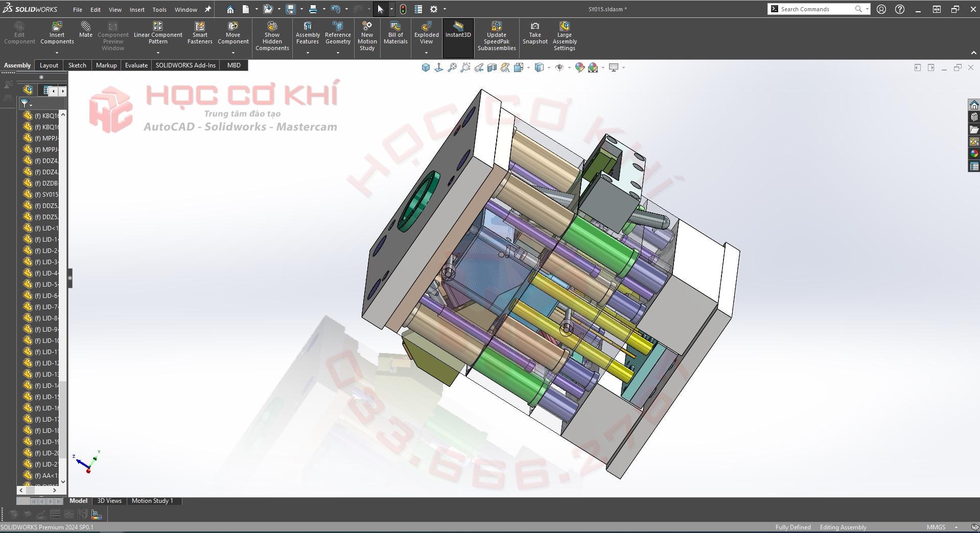Open the SOLIDWORKS Add-Ins tab
The height and width of the screenshot is (533, 980).
click(185, 65)
